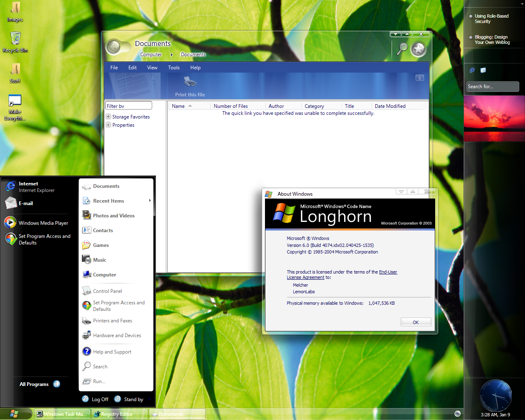Open the End-User License Agreement link
The width and height of the screenshot is (525, 420).
click(388, 272)
